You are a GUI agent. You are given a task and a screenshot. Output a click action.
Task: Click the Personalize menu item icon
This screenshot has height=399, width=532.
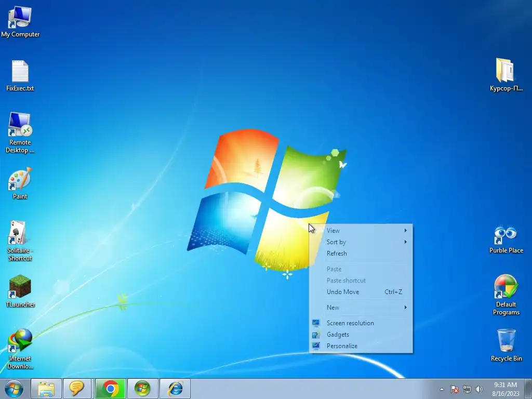tap(316, 345)
